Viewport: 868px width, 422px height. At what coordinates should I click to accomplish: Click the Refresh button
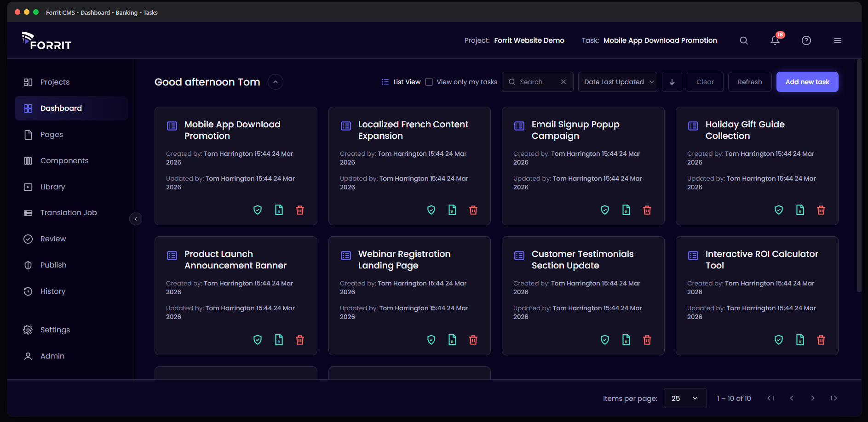coord(750,82)
